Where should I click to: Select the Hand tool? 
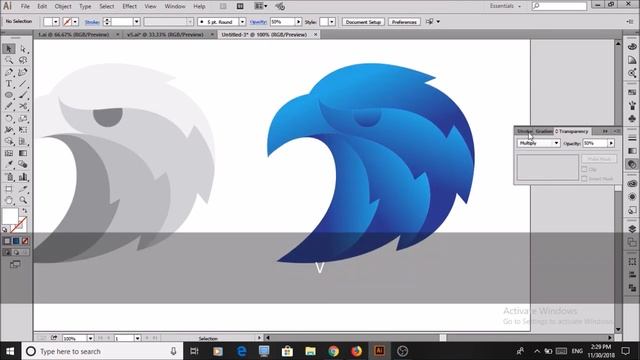[9, 200]
